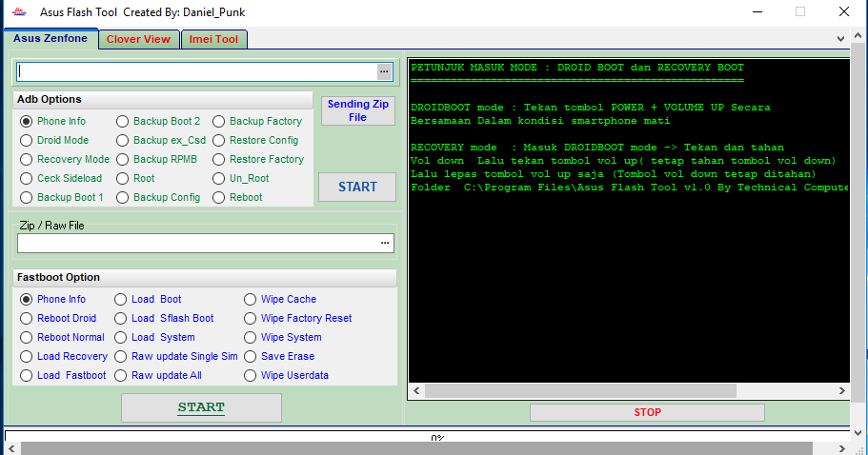868x455 pixels.
Task: Choose Reboot Droid fastboot option
Action: (58, 319)
